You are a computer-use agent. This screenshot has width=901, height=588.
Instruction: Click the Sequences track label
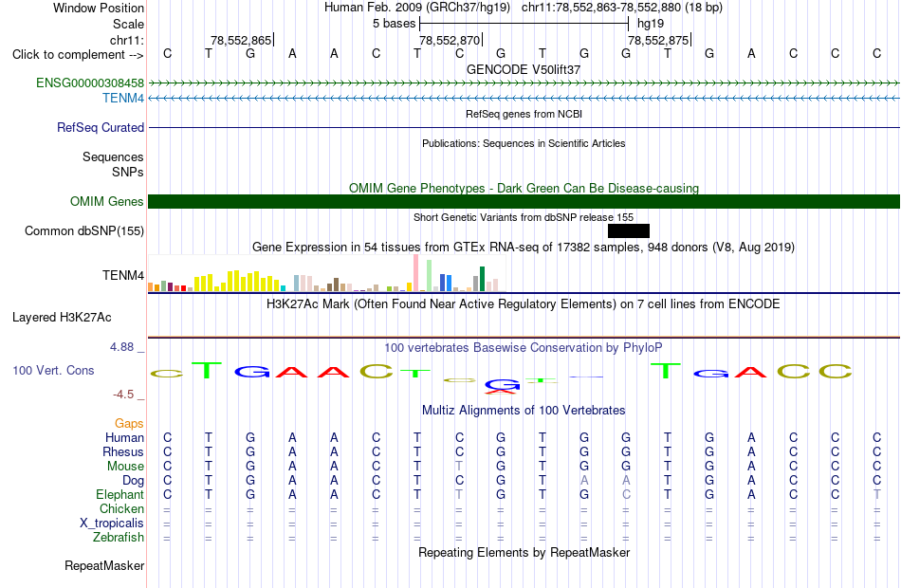tap(113, 156)
